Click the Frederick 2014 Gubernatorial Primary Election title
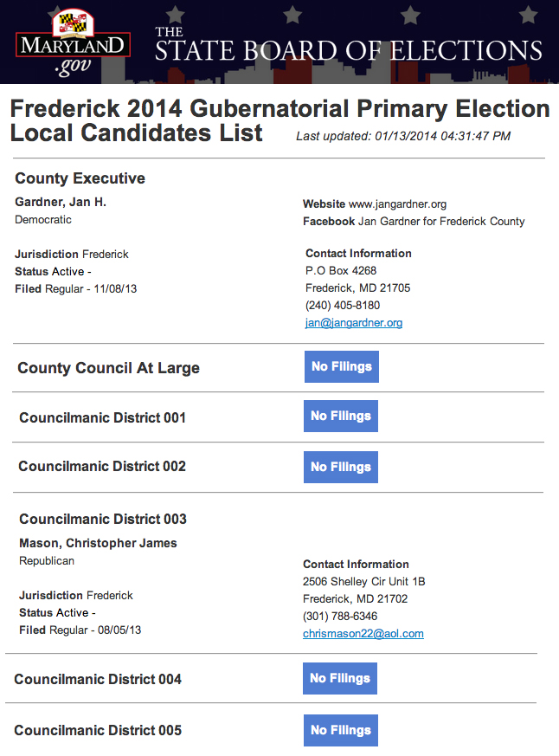The height and width of the screenshot is (756, 559). click(x=280, y=108)
